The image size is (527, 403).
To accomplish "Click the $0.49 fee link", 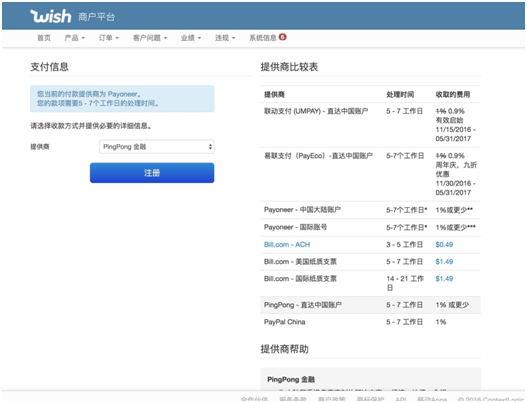I will [444, 244].
